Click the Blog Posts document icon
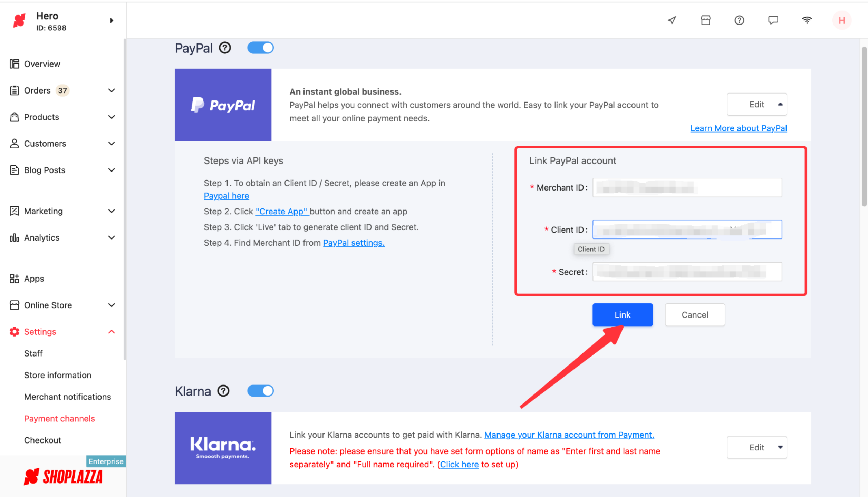This screenshot has width=868, height=497. coord(14,170)
